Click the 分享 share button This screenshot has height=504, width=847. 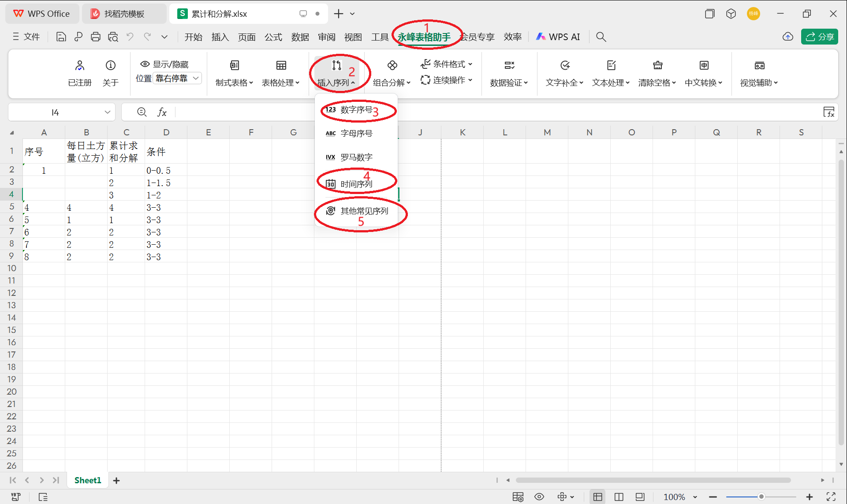pos(819,37)
